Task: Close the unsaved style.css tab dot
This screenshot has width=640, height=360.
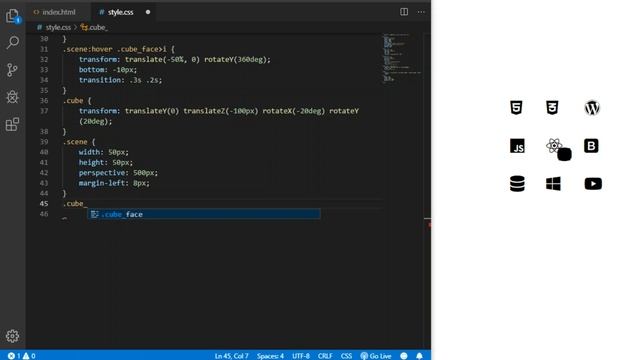Action: (148, 12)
